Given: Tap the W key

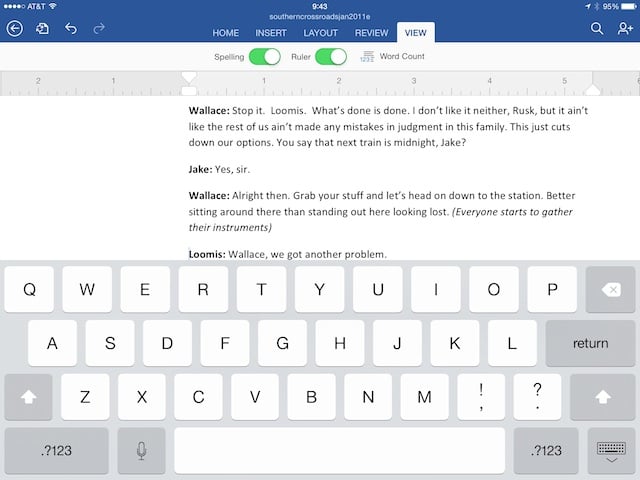Looking at the screenshot, I should tap(87, 289).
